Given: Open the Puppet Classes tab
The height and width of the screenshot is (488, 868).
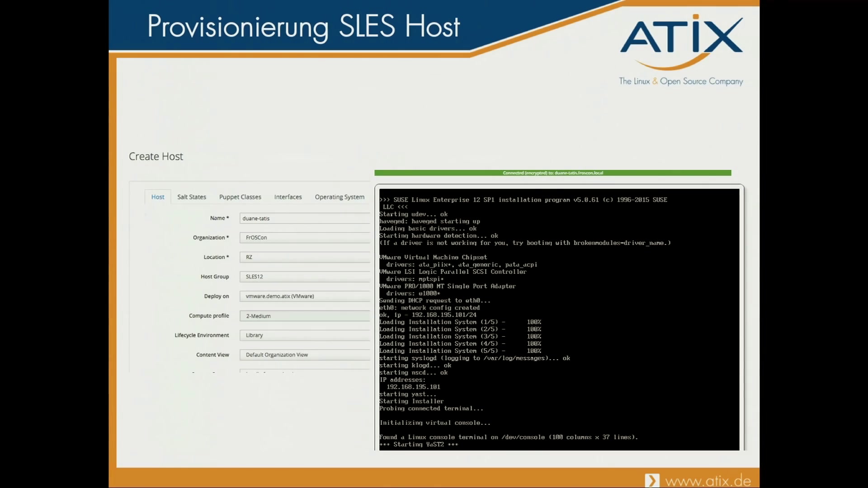Looking at the screenshot, I should (240, 197).
